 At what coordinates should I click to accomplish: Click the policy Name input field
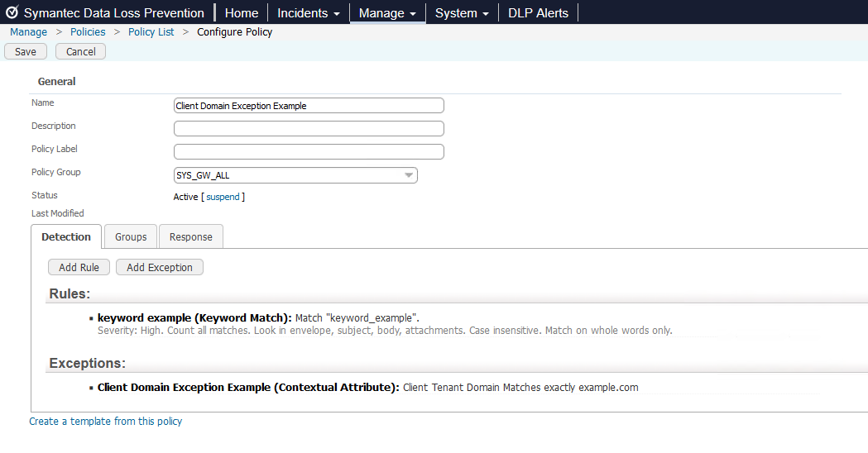click(309, 106)
